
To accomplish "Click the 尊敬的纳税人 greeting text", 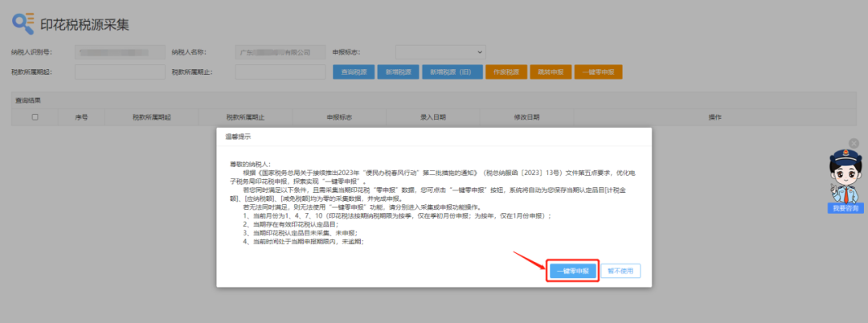I will coord(249,164).
